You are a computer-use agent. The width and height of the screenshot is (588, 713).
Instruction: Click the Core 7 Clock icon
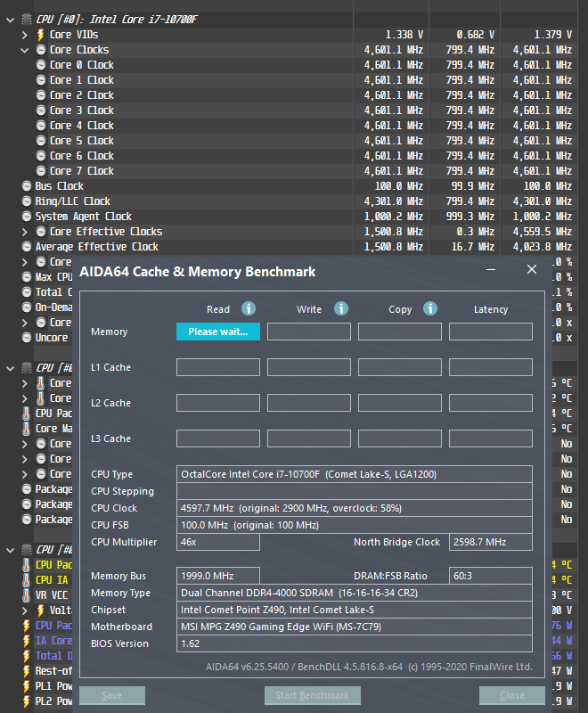[x=41, y=171]
